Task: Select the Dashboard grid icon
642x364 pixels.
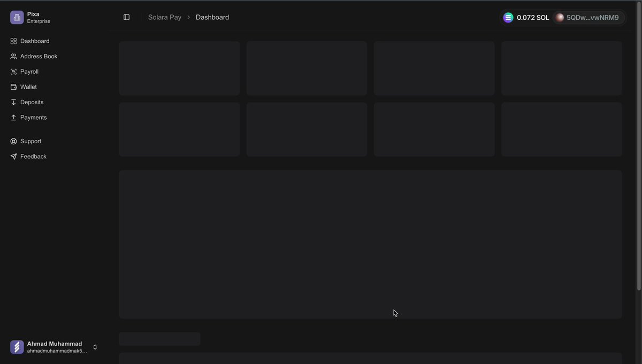Action: pos(13,41)
